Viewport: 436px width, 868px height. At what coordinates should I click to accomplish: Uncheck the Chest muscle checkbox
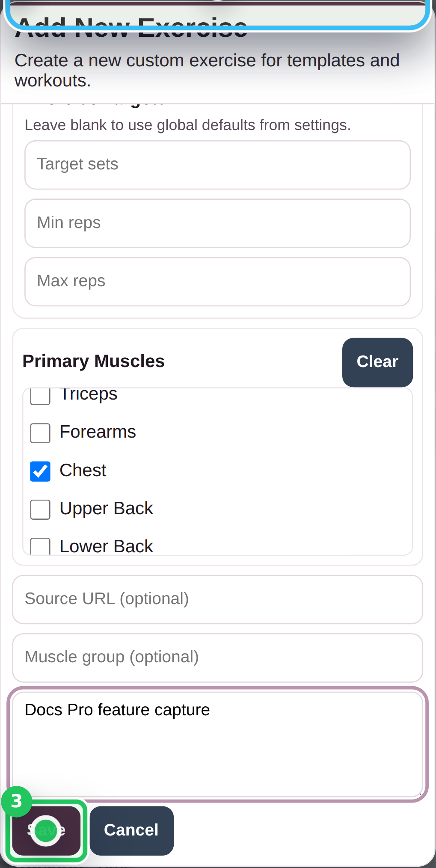click(x=40, y=471)
